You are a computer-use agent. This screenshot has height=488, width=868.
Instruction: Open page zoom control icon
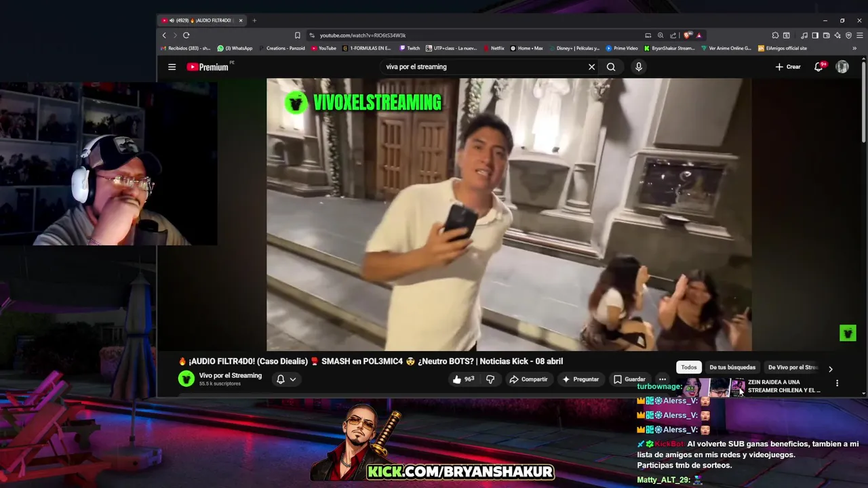[x=660, y=35]
